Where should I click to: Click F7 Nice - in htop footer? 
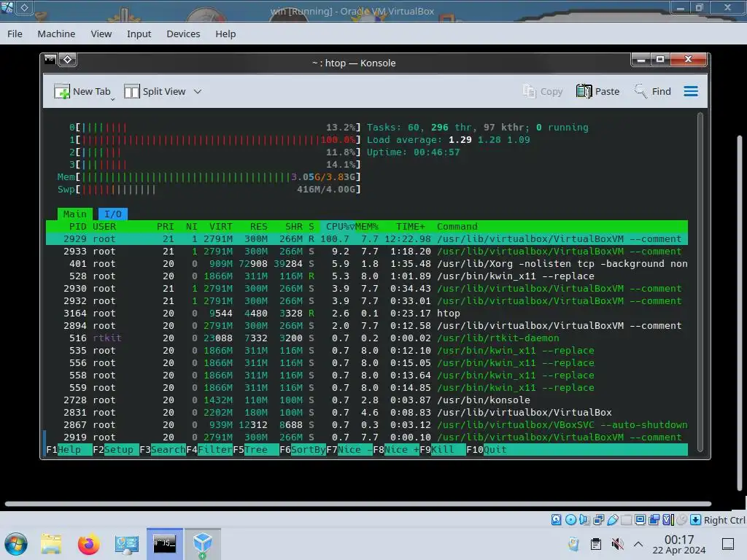[x=349, y=449]
